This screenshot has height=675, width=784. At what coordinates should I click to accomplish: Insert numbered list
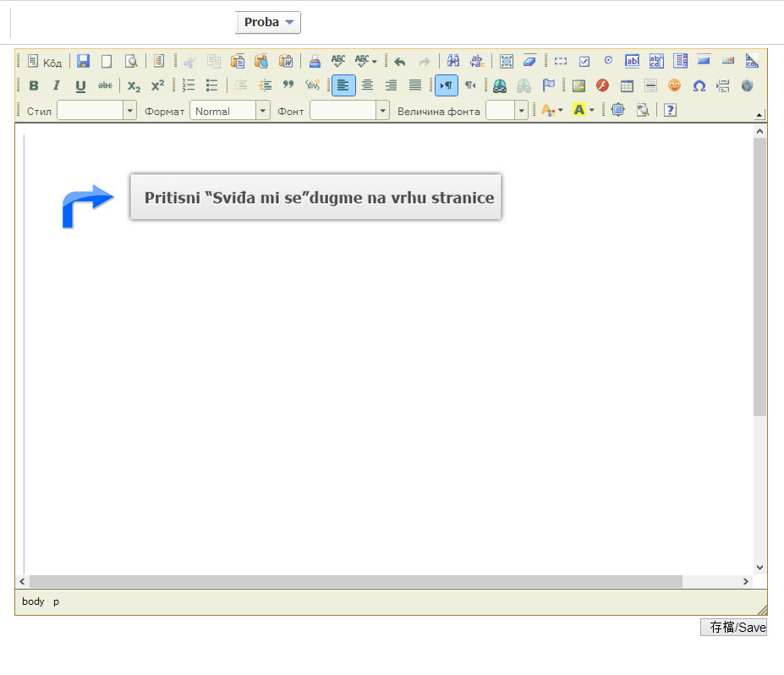click(189, 85)
